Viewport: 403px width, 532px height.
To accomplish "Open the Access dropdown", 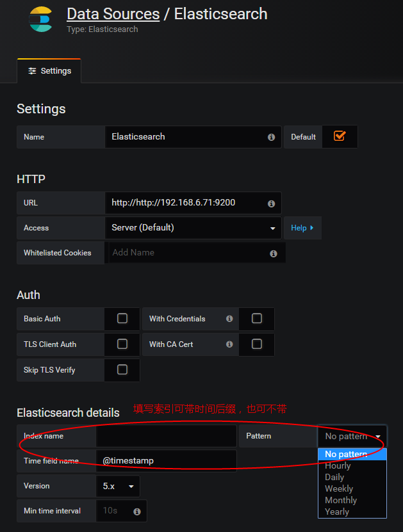I will [x=193, y=228].
